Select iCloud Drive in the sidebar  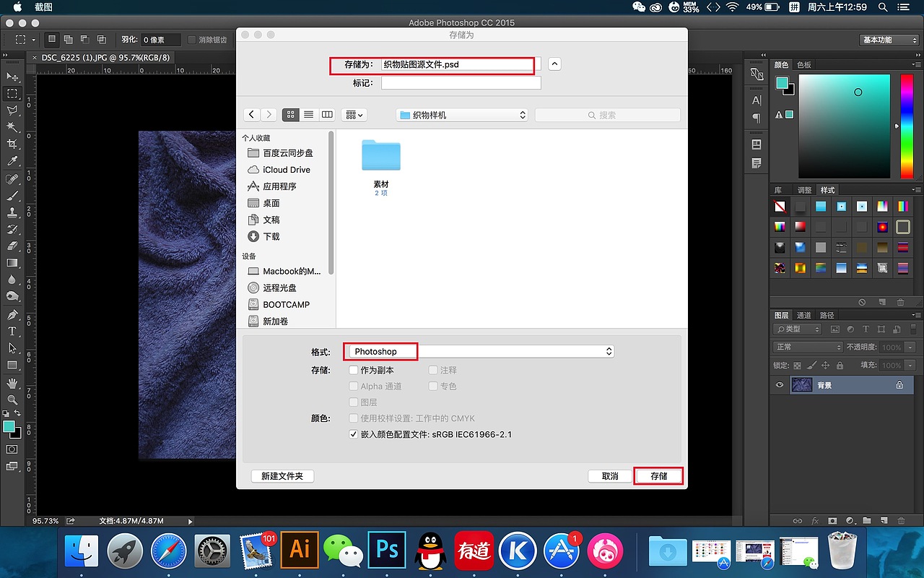pyautogui.click(x=286, y=170)
